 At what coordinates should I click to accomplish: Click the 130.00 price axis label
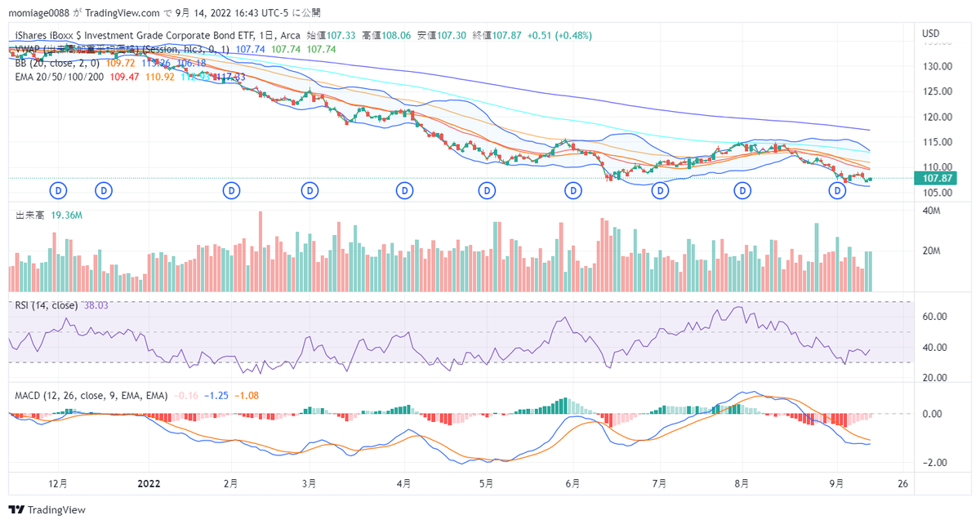click(938, 67)
